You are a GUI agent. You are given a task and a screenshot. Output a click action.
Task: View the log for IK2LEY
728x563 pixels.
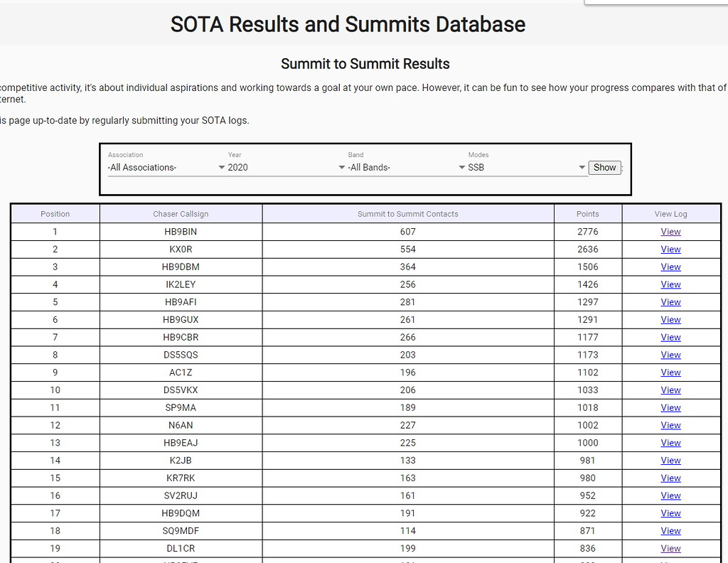tap(670, 284)
